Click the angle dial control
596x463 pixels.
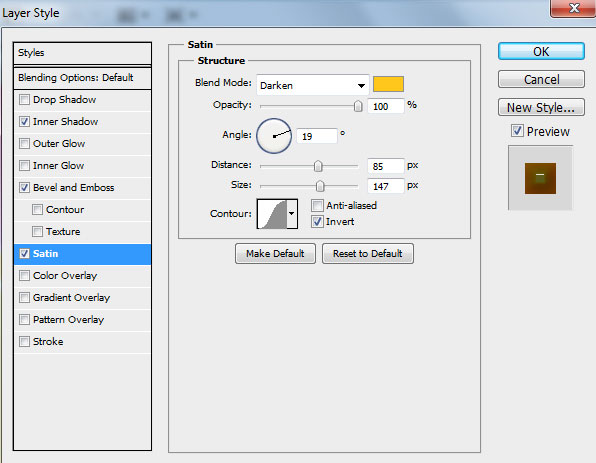[274, 136]
